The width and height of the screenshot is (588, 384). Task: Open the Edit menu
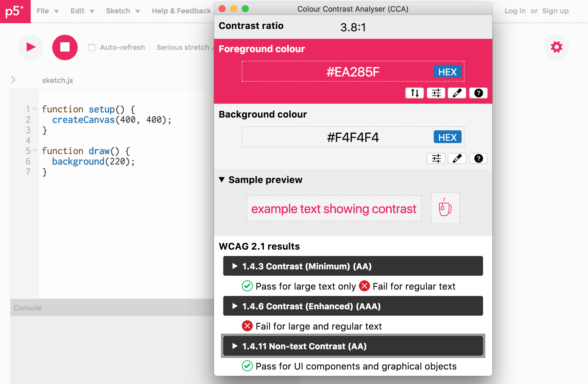(82, 11)
